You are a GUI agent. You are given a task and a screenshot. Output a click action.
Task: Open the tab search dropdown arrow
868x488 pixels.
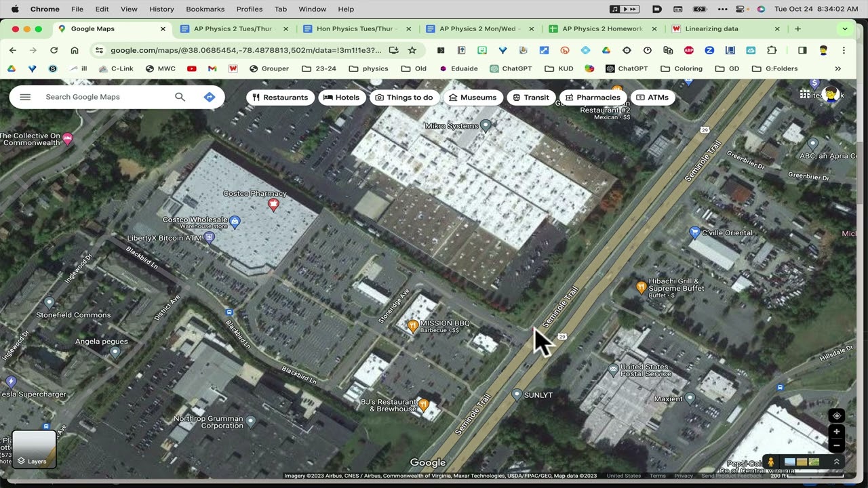[844, 29]
